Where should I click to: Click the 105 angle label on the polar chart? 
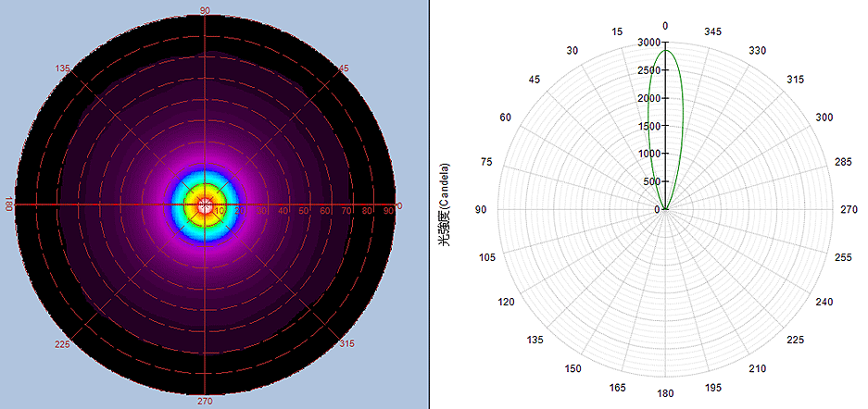[487, 257]
